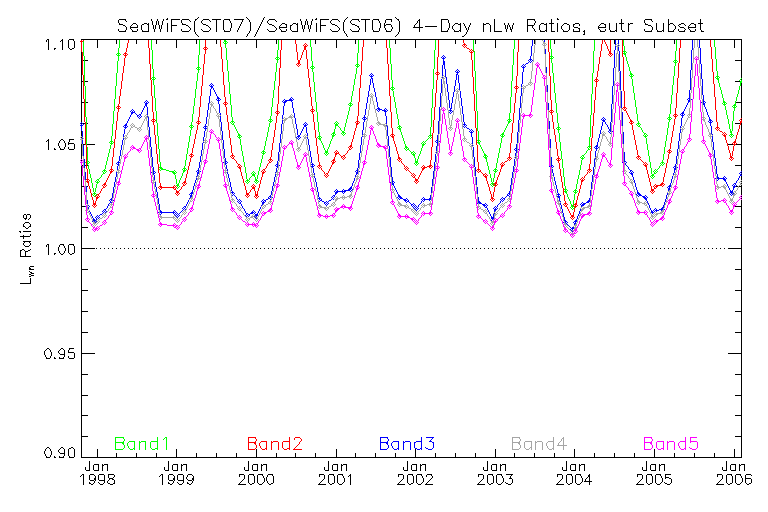Viewport: 768px width, 512px height.
Task: Click the Lwn Ratios y-axis label
Action: 26,249
